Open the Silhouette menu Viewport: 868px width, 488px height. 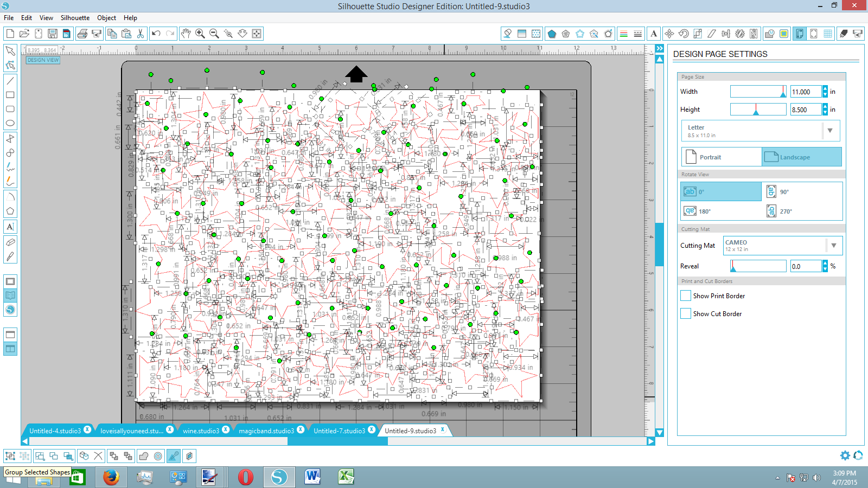tap(75, 18)
